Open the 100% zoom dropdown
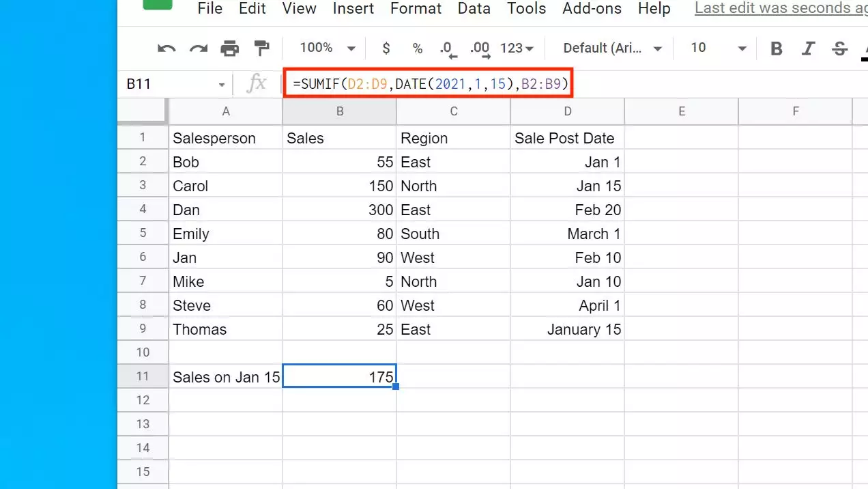Image resolution: width=868 pixels, height=489 pixels. (x=328, y=48)
